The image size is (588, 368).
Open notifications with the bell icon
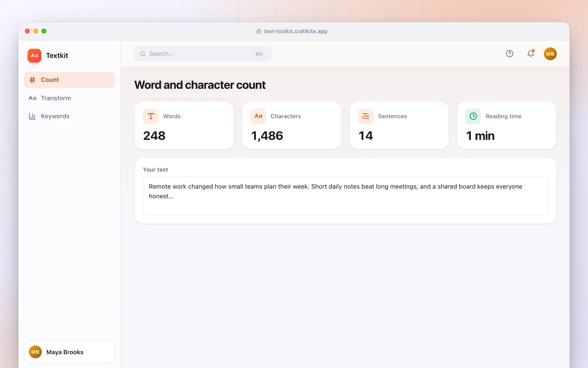(531, 54)
